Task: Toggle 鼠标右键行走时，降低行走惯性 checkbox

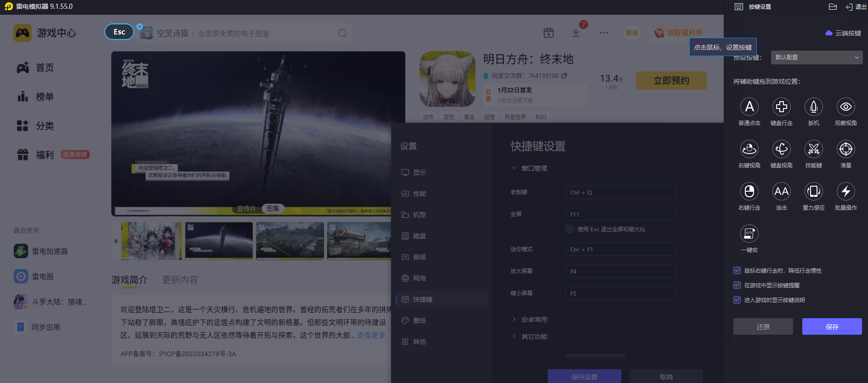Action: pyautogui.click(x=737, y=270)
